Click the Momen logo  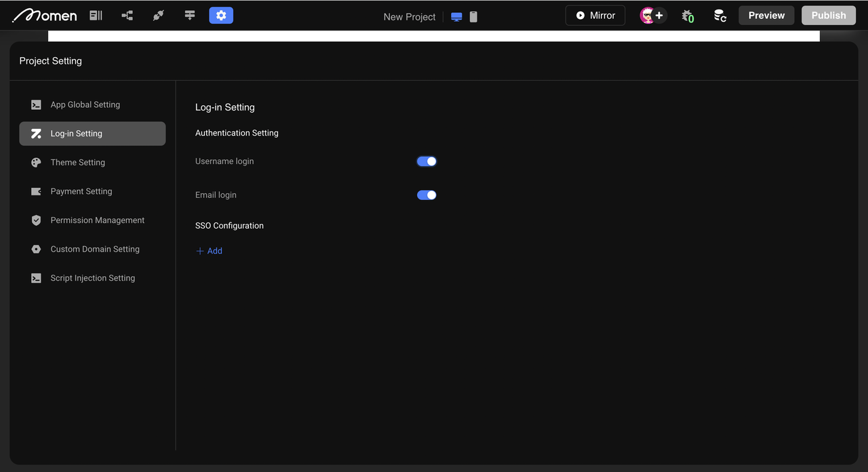tap(44, 15)
